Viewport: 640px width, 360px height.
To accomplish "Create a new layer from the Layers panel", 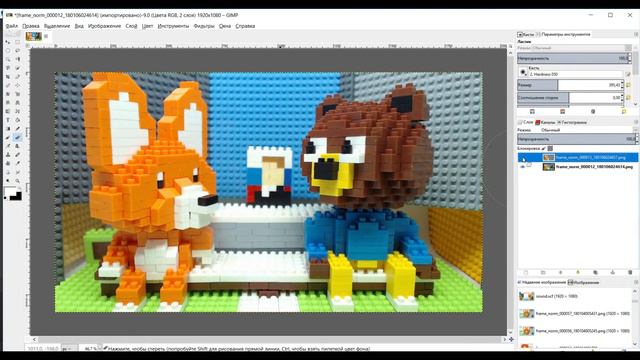I will click(x=526, y=272).
